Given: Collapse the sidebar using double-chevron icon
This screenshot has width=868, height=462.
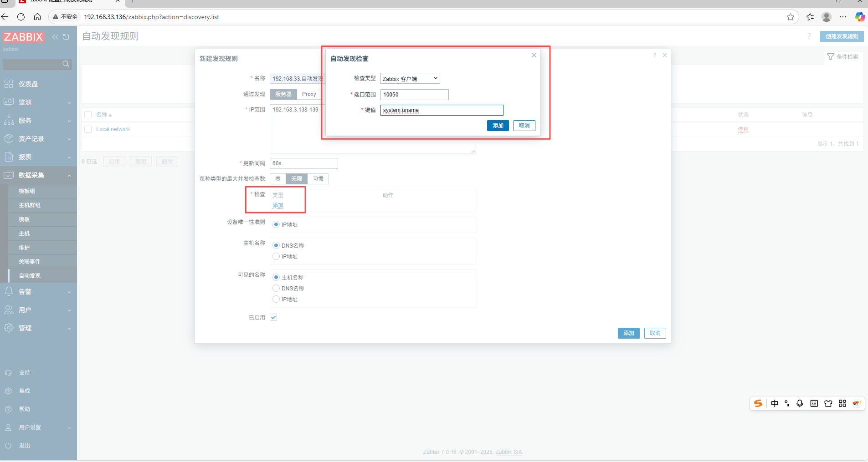Looking at the screenshot, I should click(55, 37).
